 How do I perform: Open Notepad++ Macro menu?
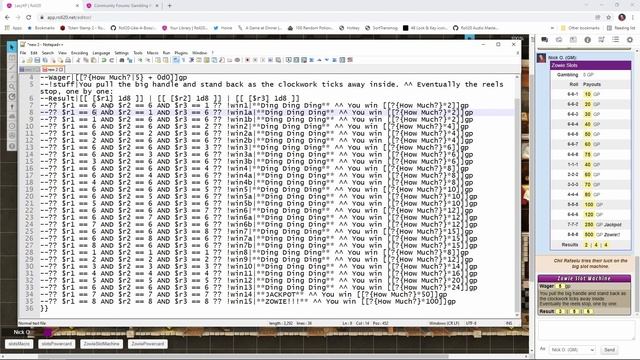pyautogui.click(x=152, y=53)
